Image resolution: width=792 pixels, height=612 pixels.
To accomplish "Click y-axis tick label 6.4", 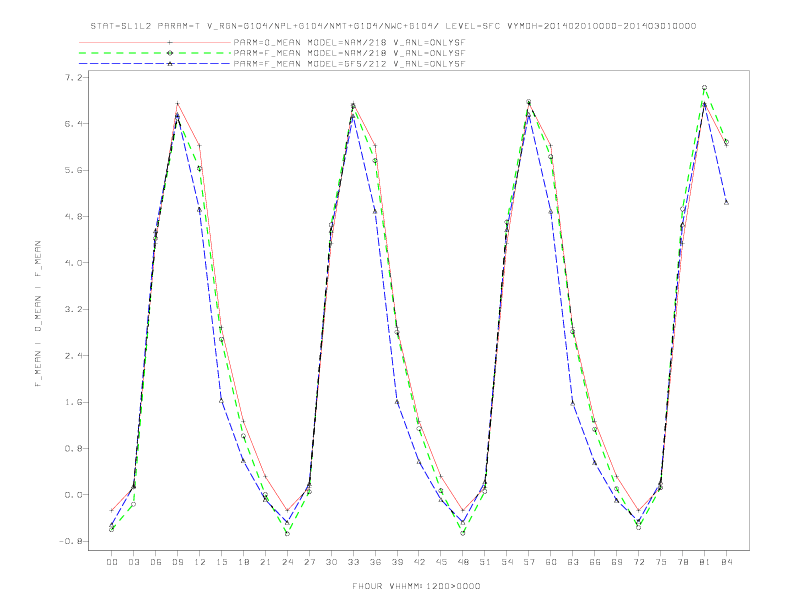I will pos(73,124).
